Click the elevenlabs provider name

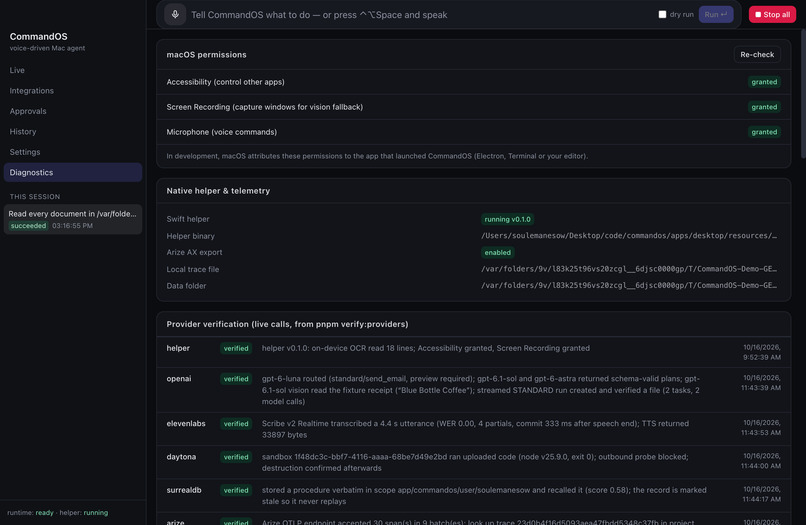coord(186,424)
